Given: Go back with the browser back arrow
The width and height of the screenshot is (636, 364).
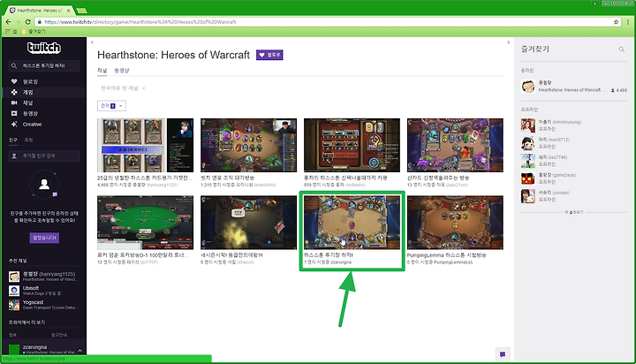Looking at the screenshot, I should (x=9, y=22).
